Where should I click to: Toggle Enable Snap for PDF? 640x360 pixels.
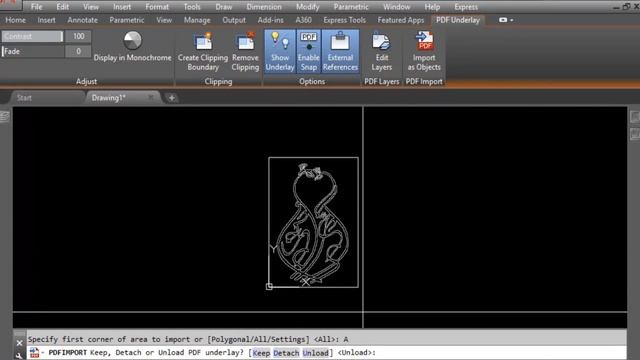point(309,51)
